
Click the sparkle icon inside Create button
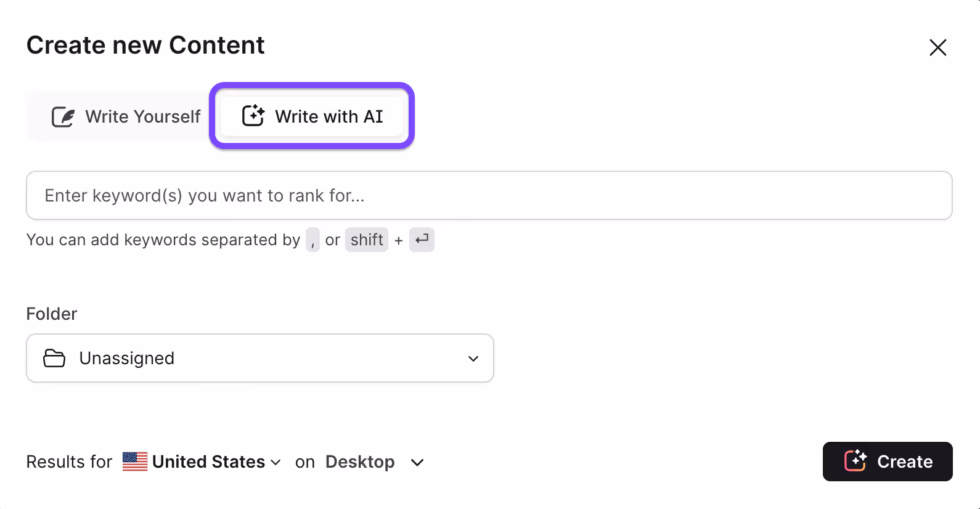click(x=855, y=461)
